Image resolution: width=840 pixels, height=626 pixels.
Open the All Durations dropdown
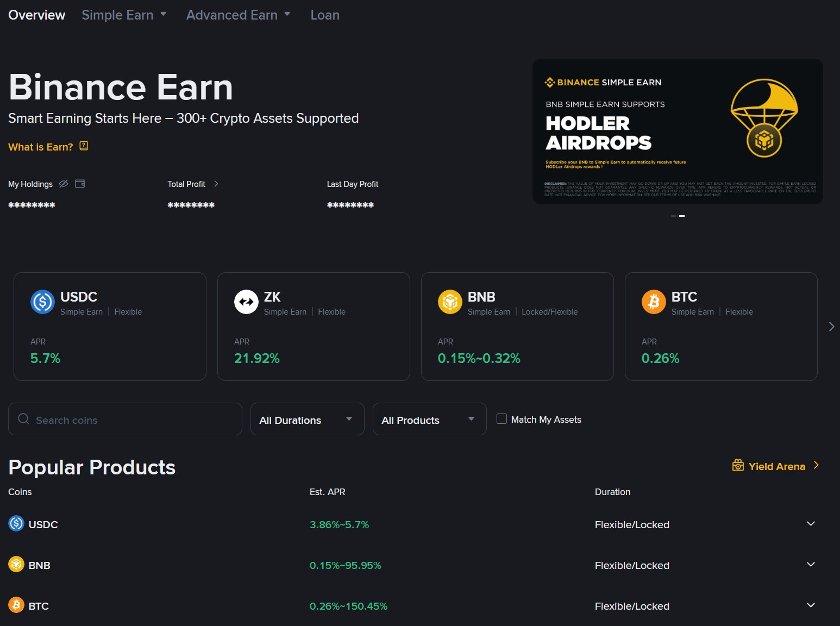[x=307, y=419]
